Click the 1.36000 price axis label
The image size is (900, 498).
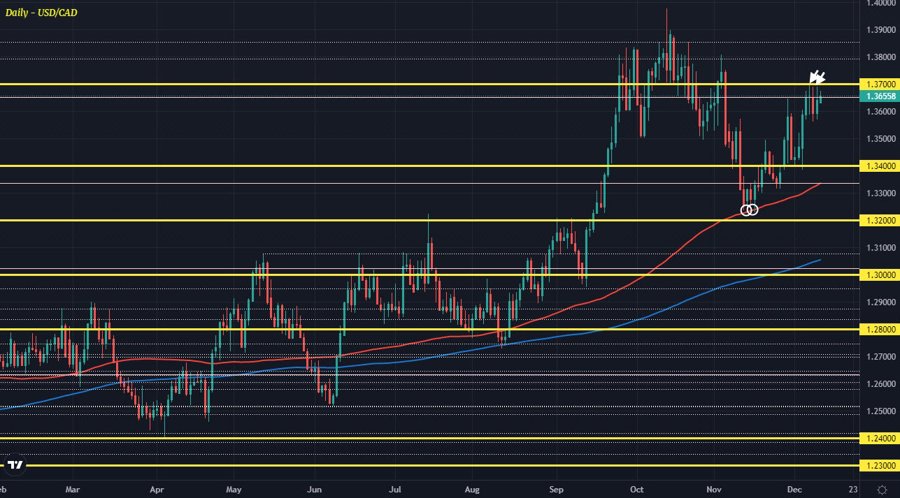click(x=880, y=111)
